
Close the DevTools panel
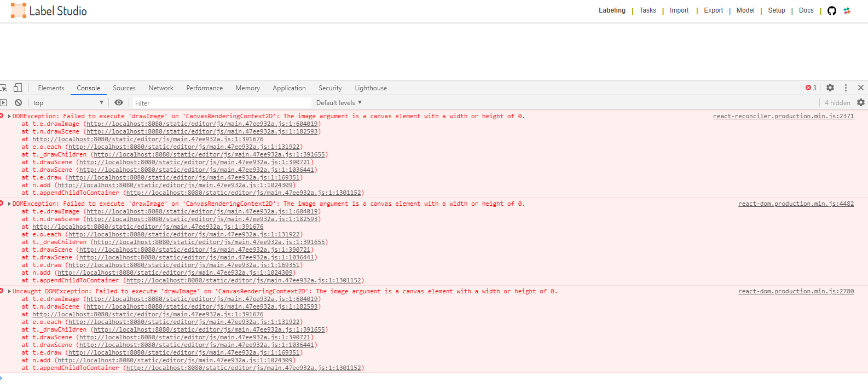tap(861, 88)
